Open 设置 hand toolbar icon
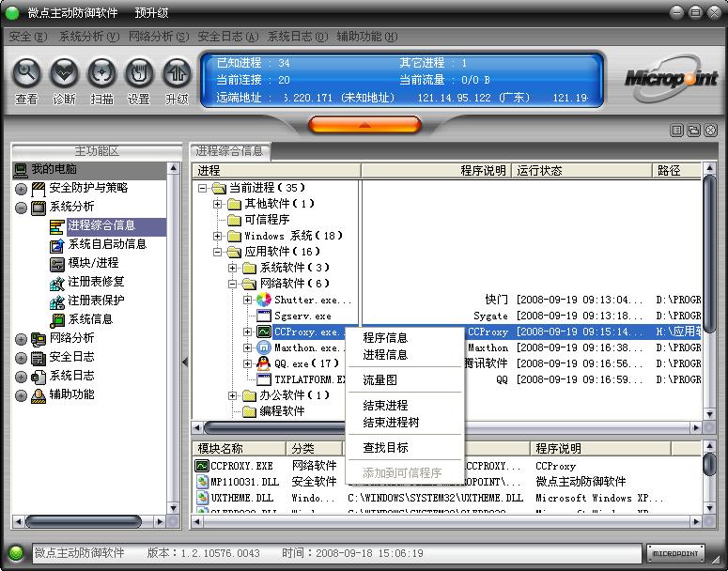 (139, 73)
